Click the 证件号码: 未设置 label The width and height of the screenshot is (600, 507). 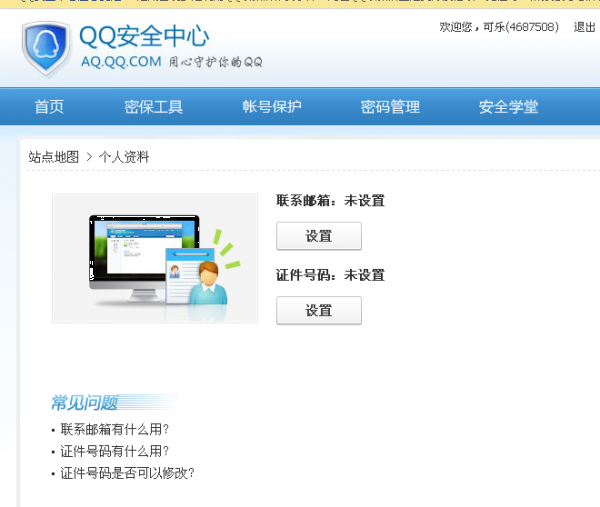click(330, 275)
